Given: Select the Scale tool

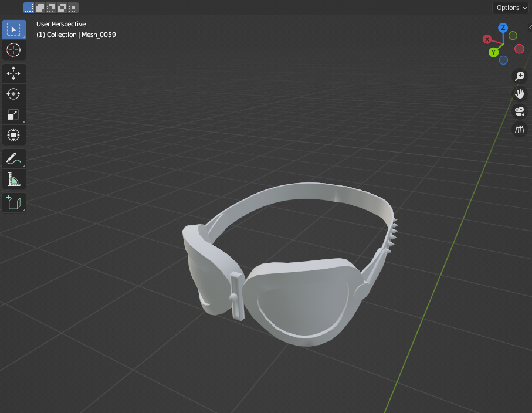Looking at the screenshot, I should 13,114.
